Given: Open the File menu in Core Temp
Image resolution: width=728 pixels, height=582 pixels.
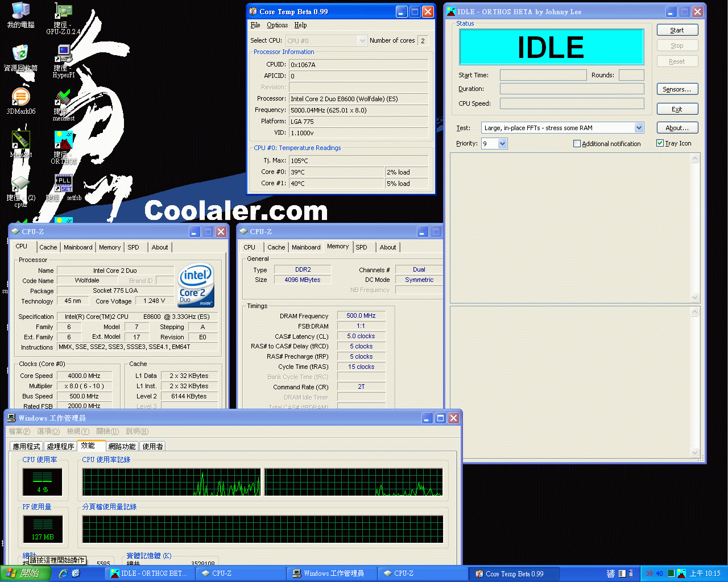Looking at the screenshot, I should 255,25.
